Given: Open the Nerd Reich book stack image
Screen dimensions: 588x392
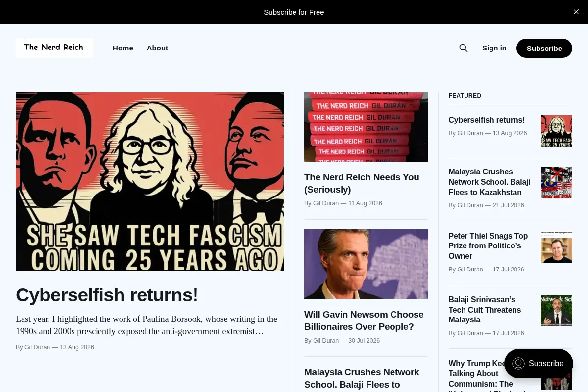Looking at the screenshot, I should [x=366, y=127].
